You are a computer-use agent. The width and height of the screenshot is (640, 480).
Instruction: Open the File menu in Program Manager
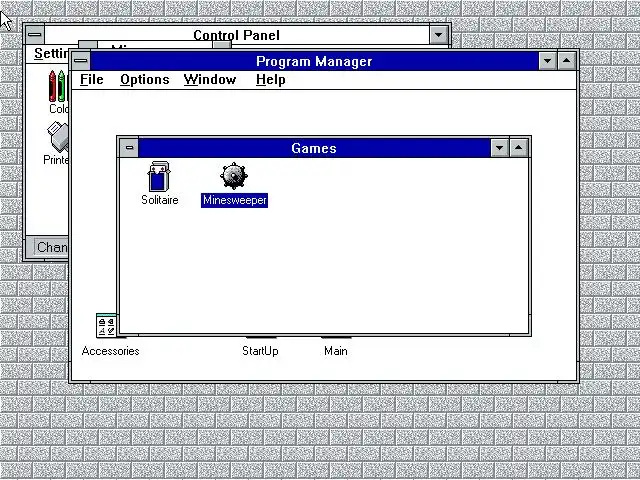tap(91, 80)
